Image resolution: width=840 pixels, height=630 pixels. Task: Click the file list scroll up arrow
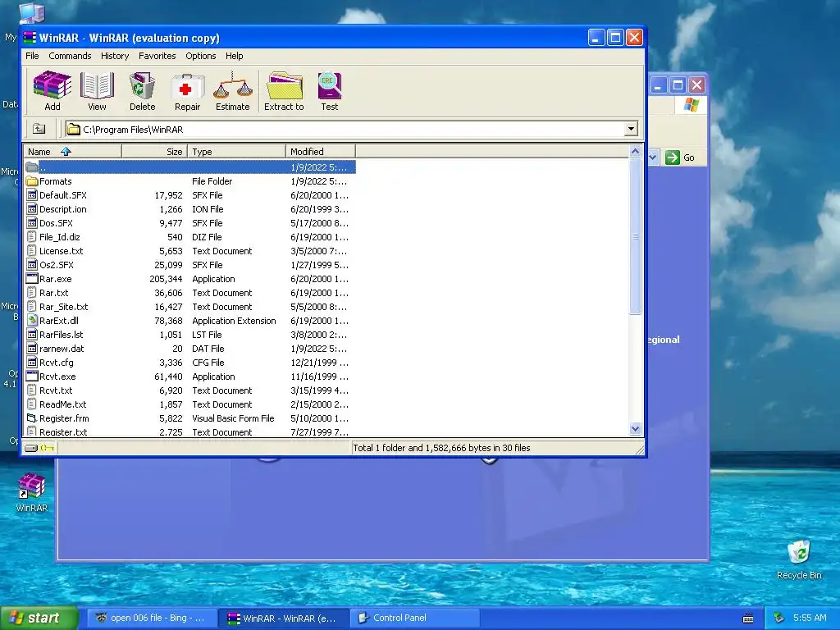[635, 152]
